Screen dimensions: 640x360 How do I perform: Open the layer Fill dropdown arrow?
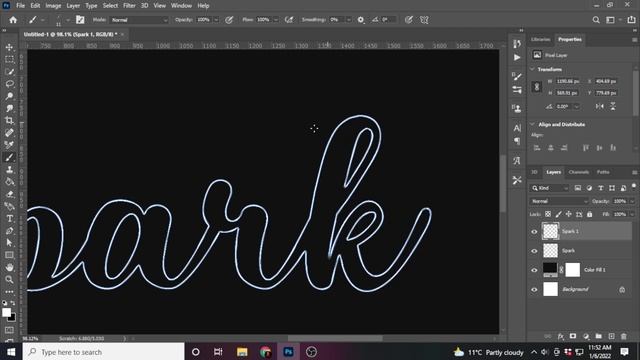pyautogui.click(x=632, y=214)
